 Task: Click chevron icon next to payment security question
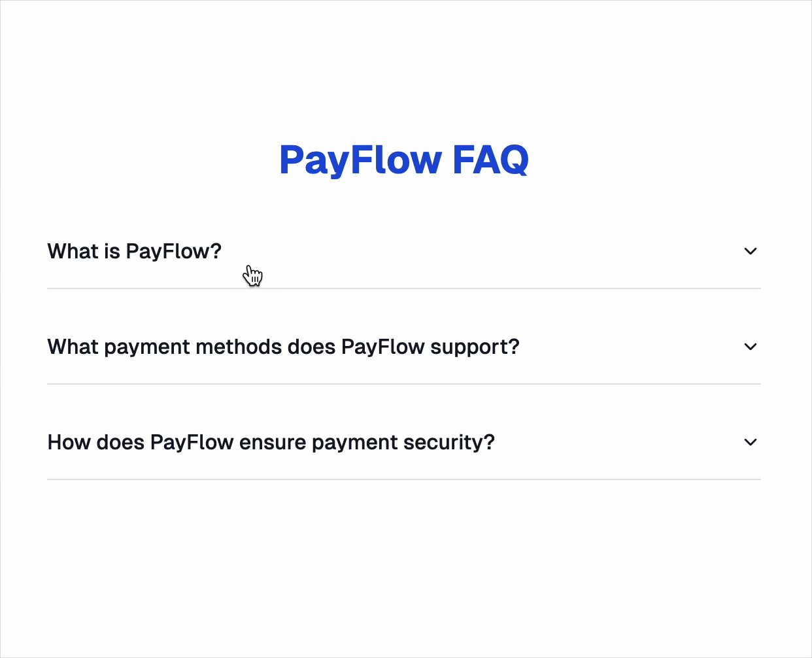tap(751, 442)
